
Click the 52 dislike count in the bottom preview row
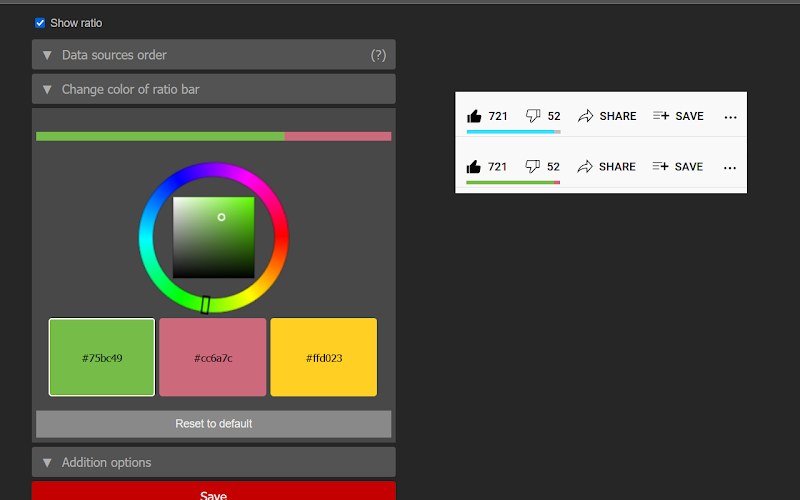point(553,167)
